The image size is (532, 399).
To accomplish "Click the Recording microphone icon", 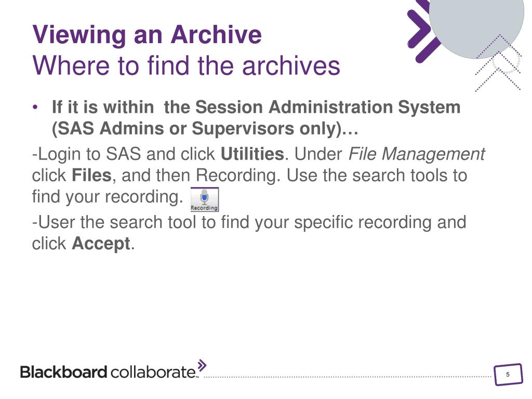I will [x=204, y=199].
